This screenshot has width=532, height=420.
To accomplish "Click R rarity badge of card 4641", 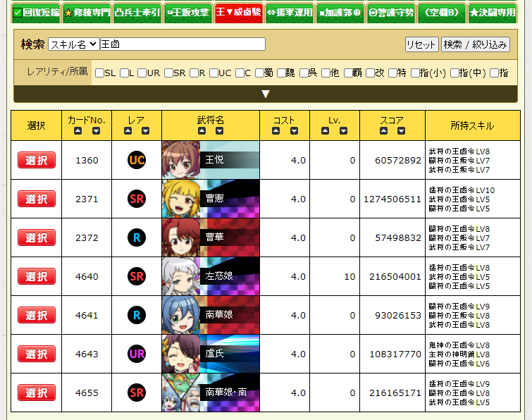I will coord(137,315).
